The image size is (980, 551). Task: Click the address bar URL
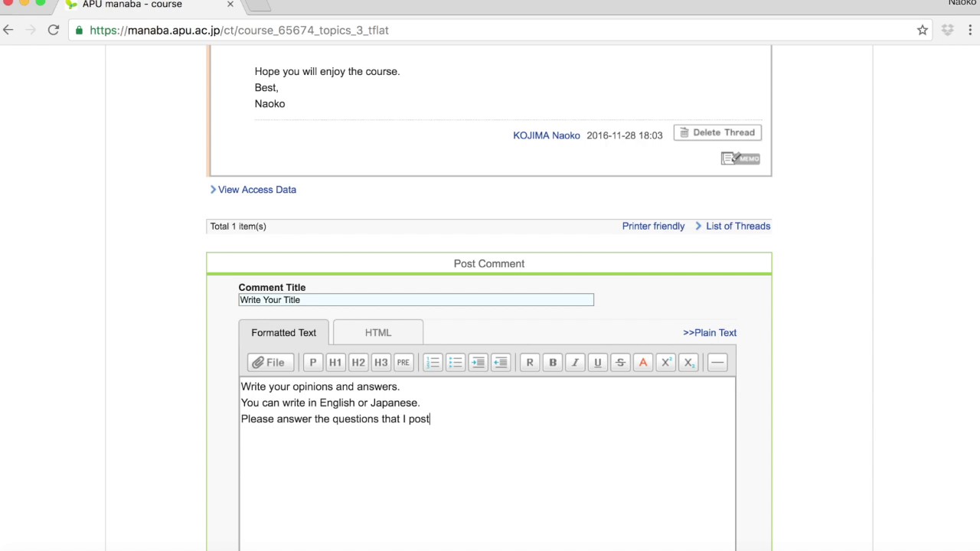click(x=239, y=30)
